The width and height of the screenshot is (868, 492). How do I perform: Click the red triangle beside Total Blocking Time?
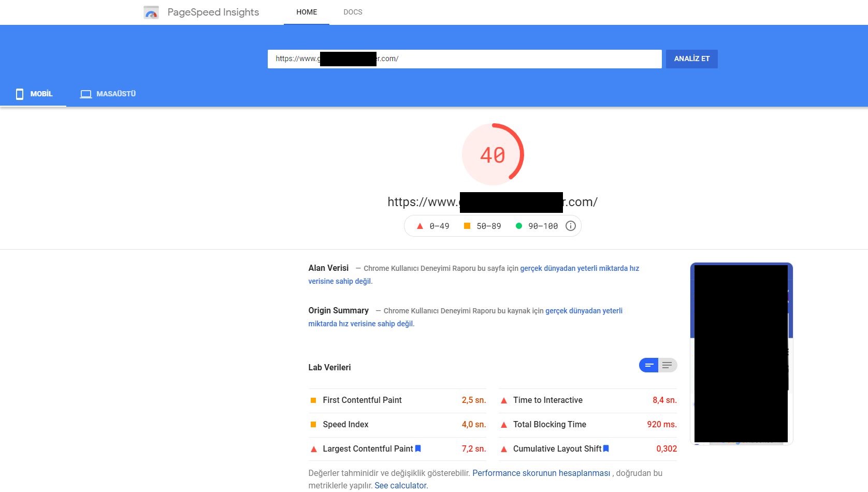click(x=503, y=425)
